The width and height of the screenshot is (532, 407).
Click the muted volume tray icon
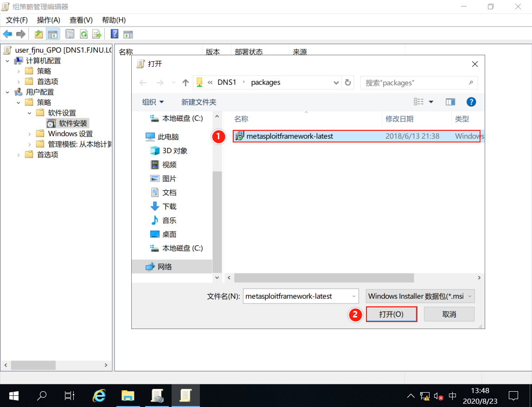[438, 396]
